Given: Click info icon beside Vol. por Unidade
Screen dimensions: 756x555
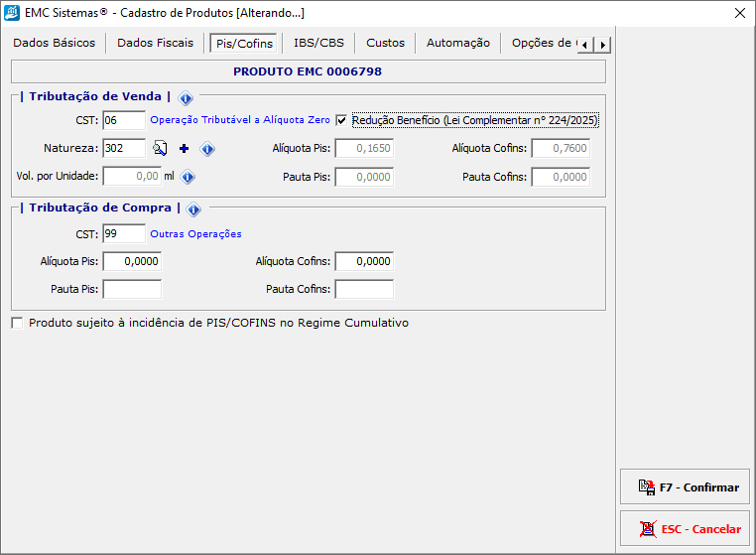Looking at the screenshot, I should click(x=188, y=177).
